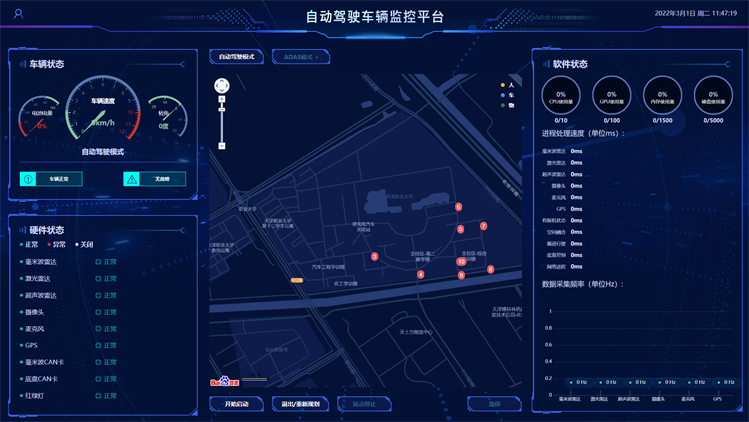The image size is (749, 422).
Task: Select map marker number 8
Action: (490, 270)
